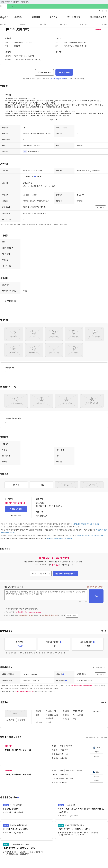
Task: Open the 취업지원 menu
Action: (36, 17)
